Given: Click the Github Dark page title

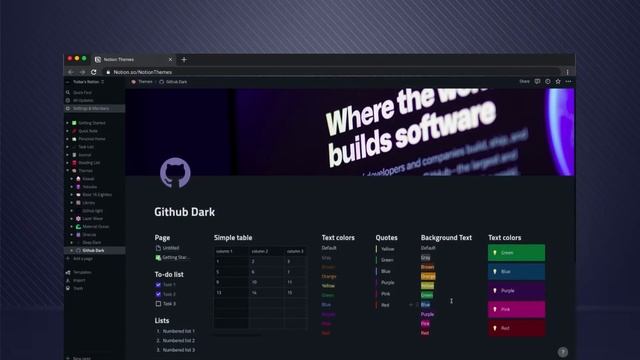Looking at the screenshot, I should 184,212.
